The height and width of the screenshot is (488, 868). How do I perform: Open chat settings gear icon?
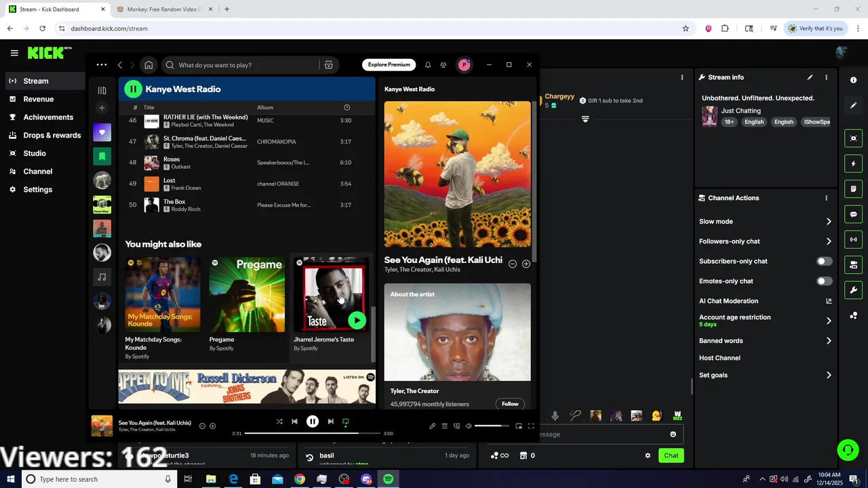648,455
